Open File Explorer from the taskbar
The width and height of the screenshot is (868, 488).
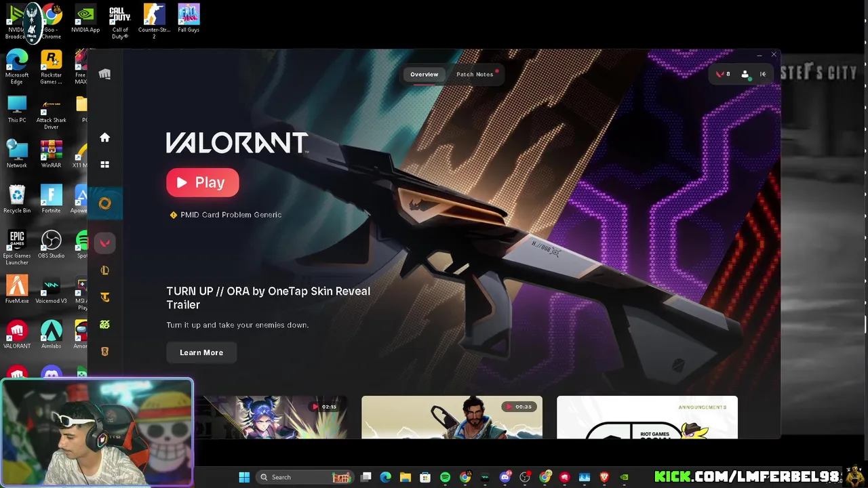pyautogui.click(x=406, y=477)
